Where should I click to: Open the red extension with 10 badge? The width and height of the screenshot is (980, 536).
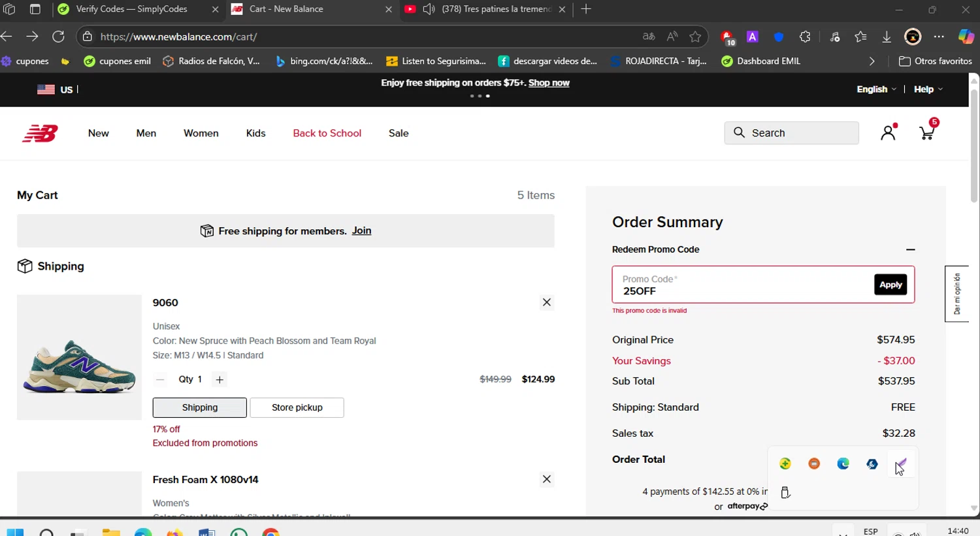(x=727, y=37)
